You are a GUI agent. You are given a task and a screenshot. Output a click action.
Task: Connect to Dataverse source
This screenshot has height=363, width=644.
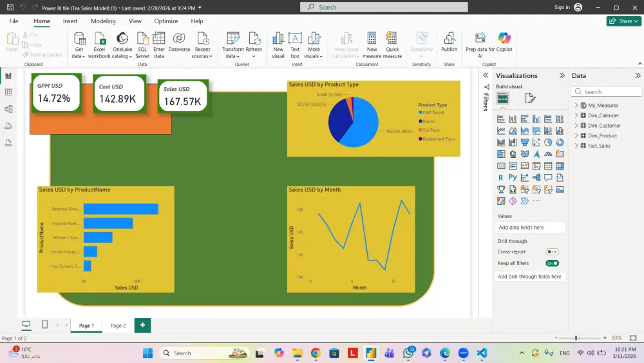click(179, 42)
